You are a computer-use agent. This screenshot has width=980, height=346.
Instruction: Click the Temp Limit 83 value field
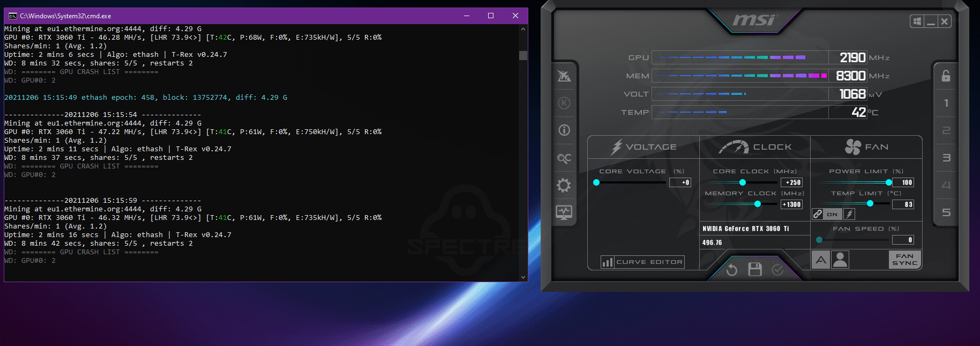tap(903, 204)
